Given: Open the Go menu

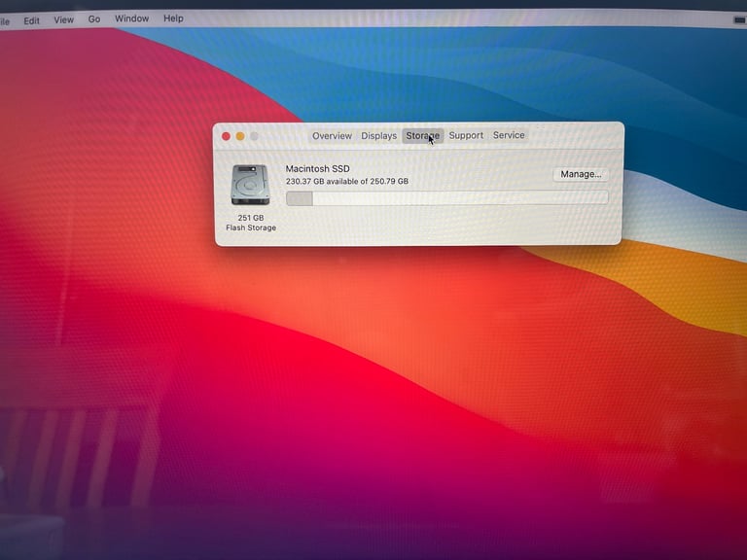Looking at the screenshot, I should click(93, 19).
